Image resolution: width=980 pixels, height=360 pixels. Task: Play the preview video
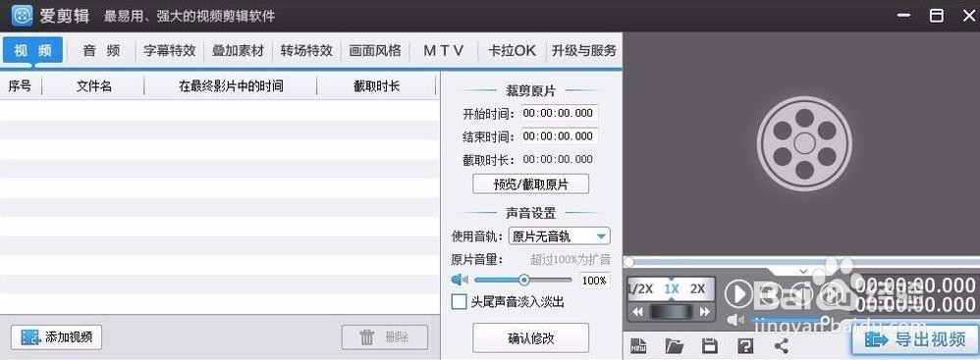coord(738,293)
